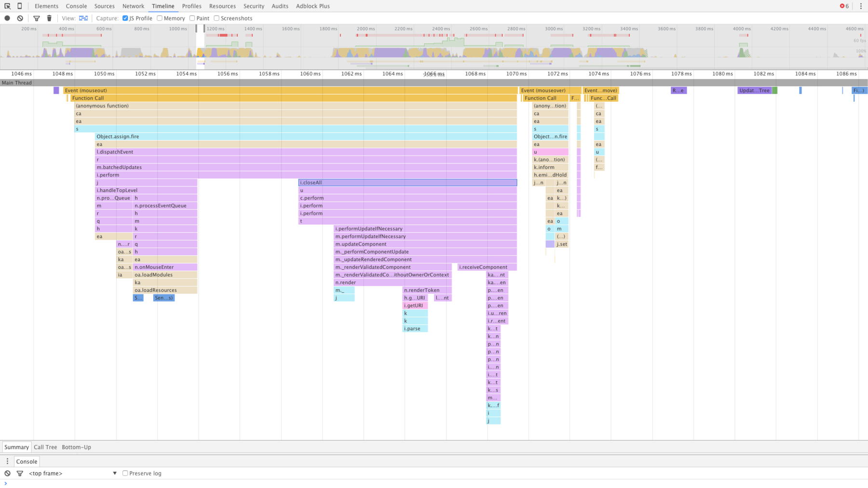Viewport: 868px width, 488px height.
Task: Clear the timeline recording
Action: (20, 18)
